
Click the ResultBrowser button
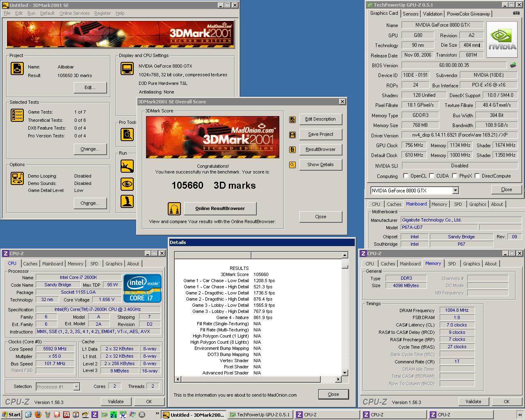(x=320, y=150)
